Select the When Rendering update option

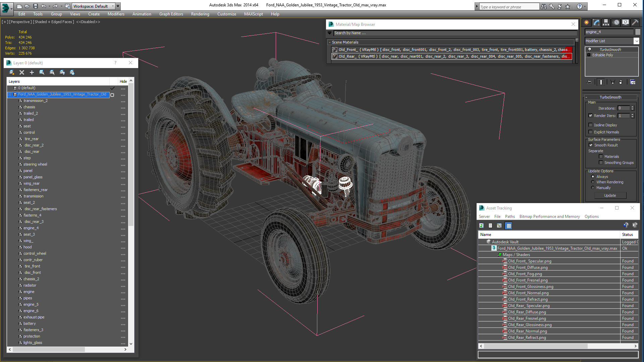click(x=593, y=182)
